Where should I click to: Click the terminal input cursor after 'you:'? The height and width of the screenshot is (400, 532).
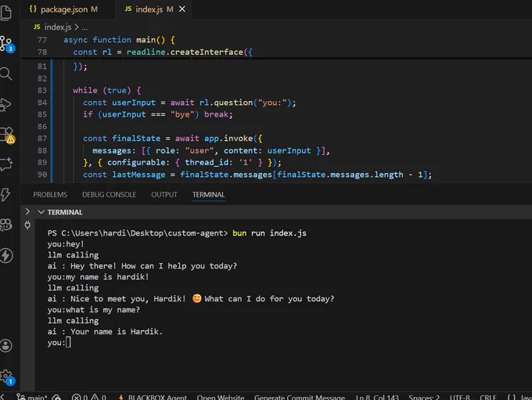68,342
